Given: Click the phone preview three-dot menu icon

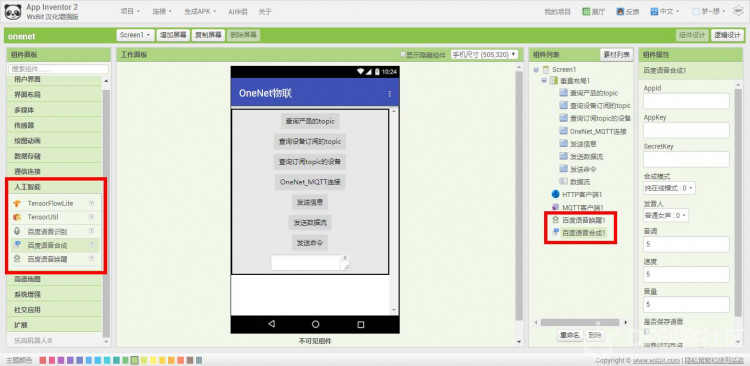Looking at the screenshot, I should pyautogui.click(x=390, y=94).
